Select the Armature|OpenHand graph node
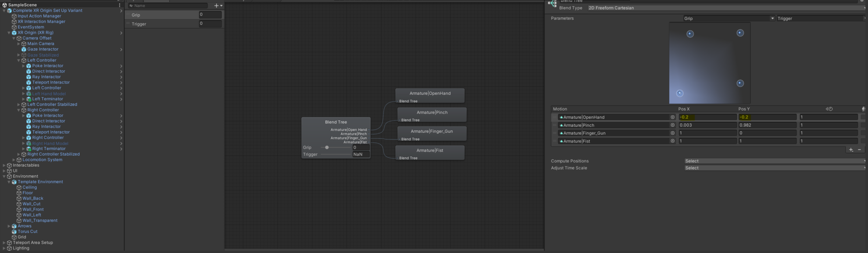Screen dimensions: 868x253 tap(430, 96)
